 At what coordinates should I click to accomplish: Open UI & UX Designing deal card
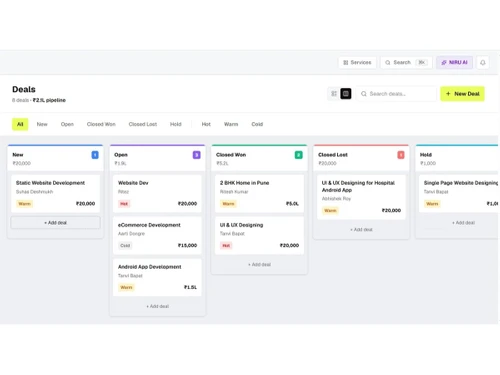point(259,236)
